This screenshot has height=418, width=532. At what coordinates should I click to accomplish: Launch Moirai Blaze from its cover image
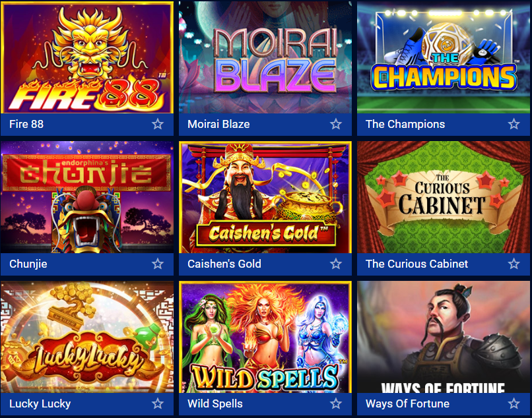pyautogui.click(x=265, y=57)
